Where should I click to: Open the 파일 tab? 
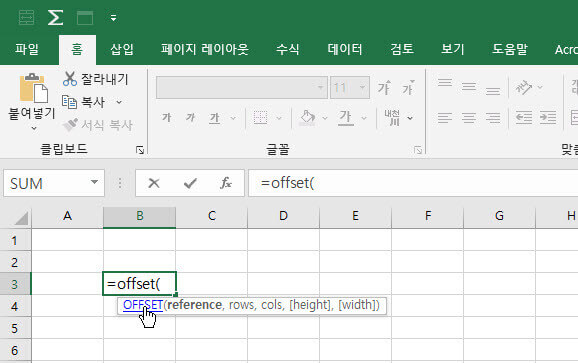[27, 49]
